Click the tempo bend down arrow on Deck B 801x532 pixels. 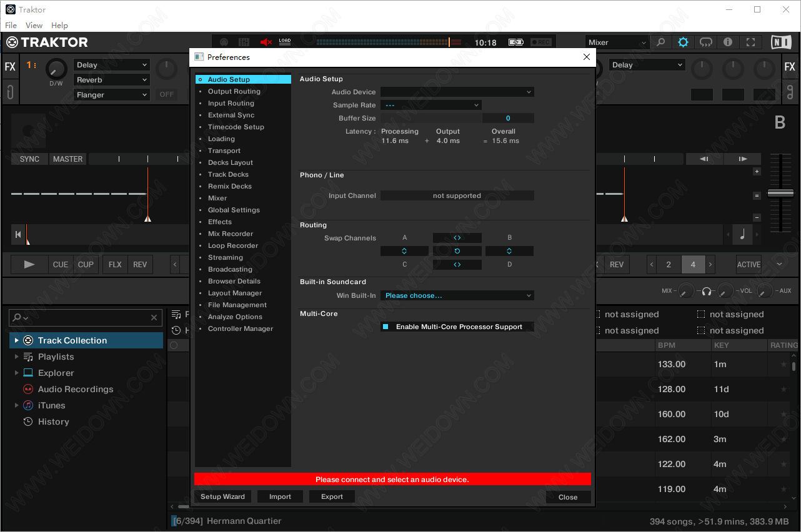point(704,159)
